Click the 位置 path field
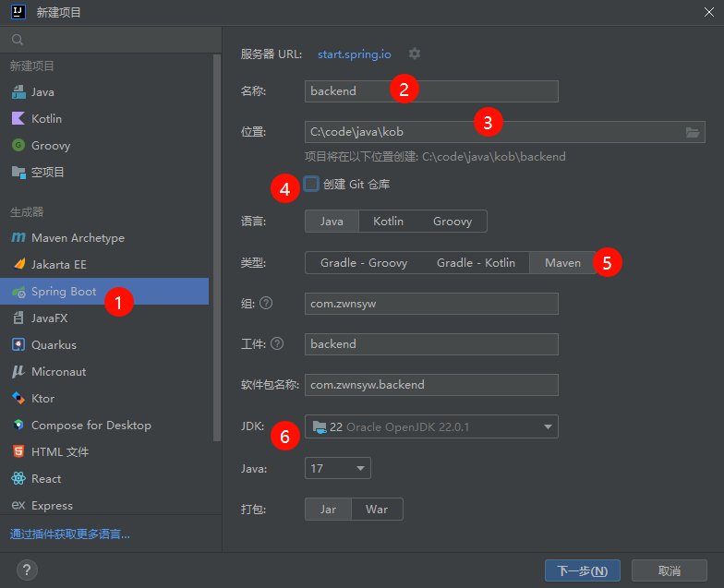Image resolution: width=724 pixels, height=588 pixels. coord(504,132)
